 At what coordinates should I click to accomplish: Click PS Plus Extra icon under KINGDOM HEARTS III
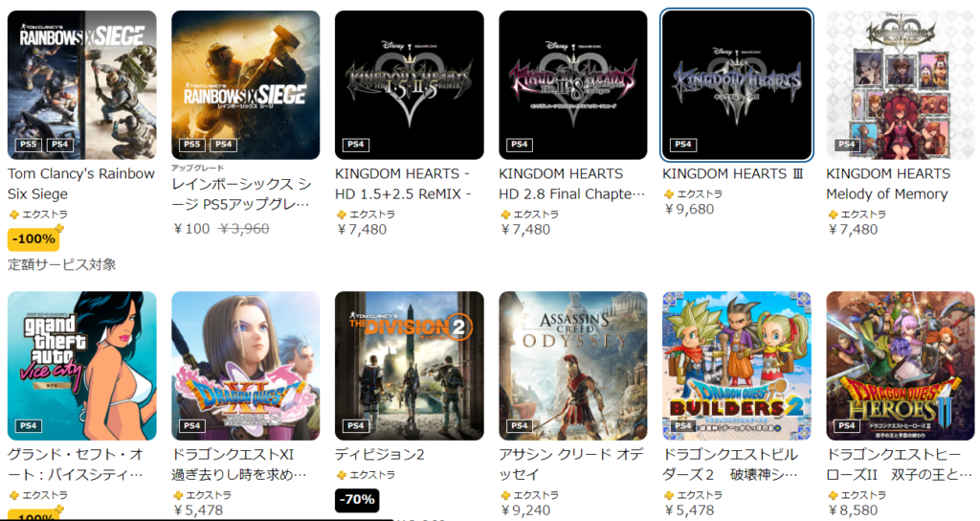coord(669,194)
